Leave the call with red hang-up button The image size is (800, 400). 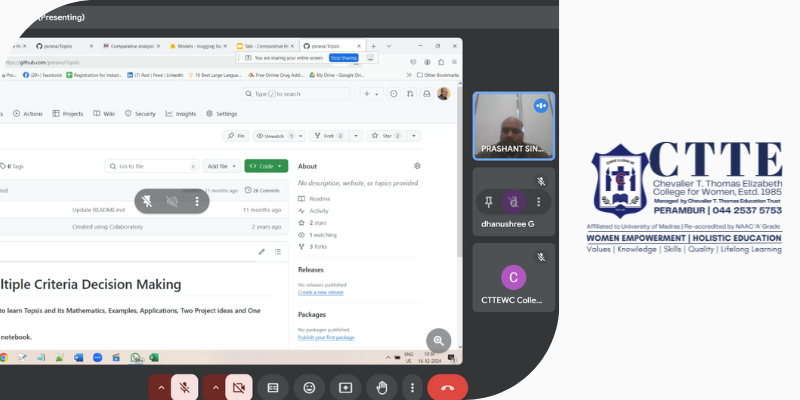(x=447, y=388)
